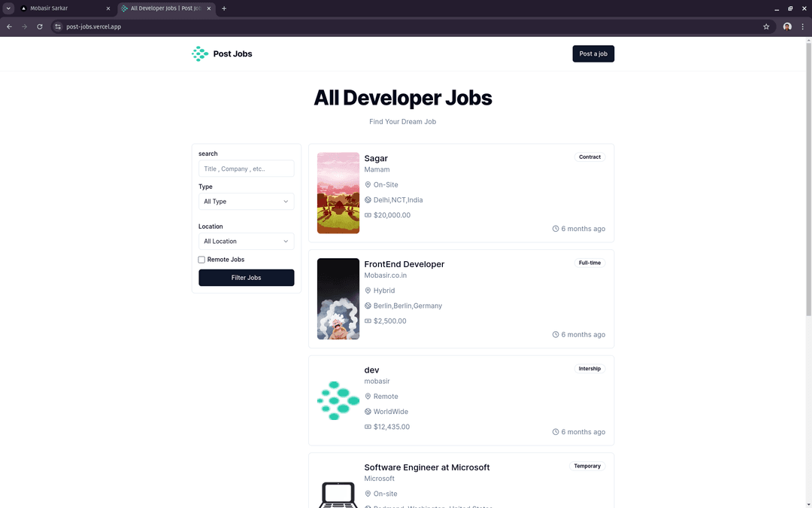This screenshot has height=508, width=812.
Task: Open the browser profile avatar
Action: 787,26
